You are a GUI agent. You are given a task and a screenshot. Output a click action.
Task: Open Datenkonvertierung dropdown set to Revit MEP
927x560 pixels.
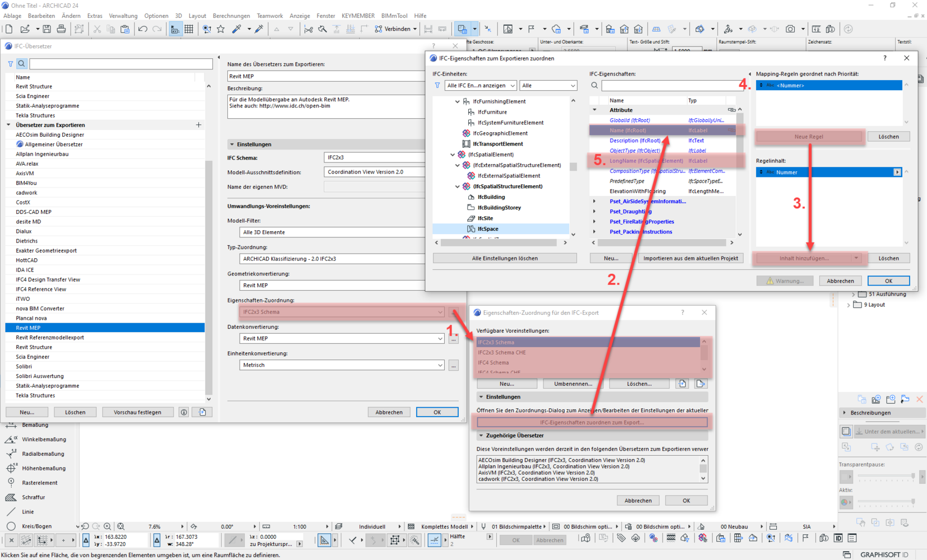342,338
